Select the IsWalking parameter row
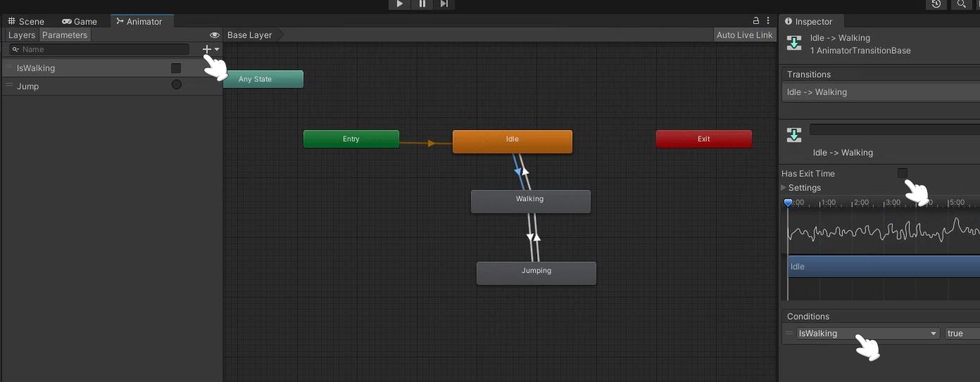The height and width of the screenshot is (382, 980). [x=111, y=68]
